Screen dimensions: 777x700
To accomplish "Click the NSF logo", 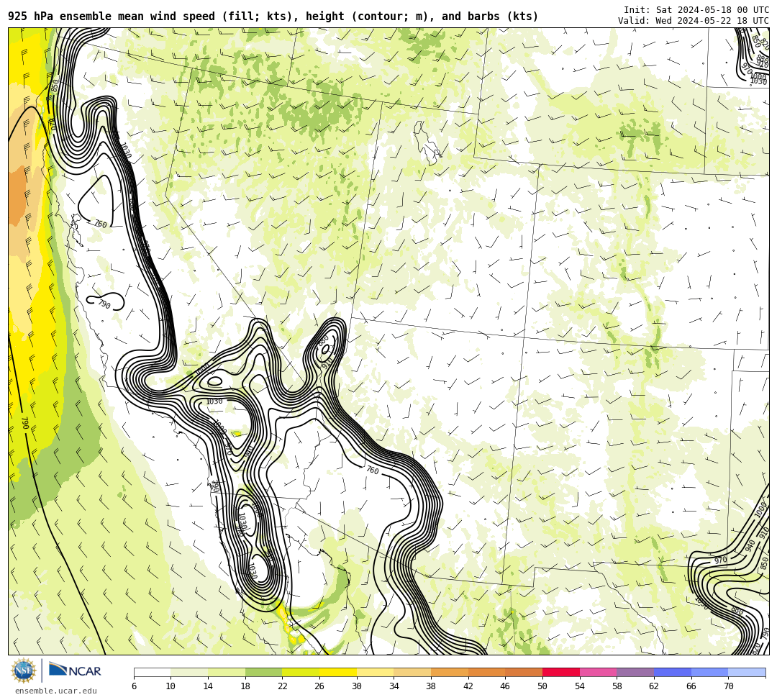I will 24,671.
